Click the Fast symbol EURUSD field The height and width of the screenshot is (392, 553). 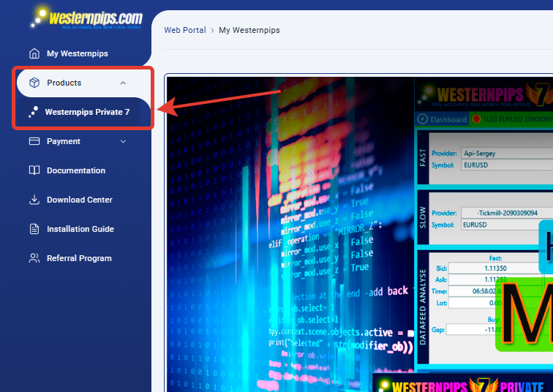507,165
